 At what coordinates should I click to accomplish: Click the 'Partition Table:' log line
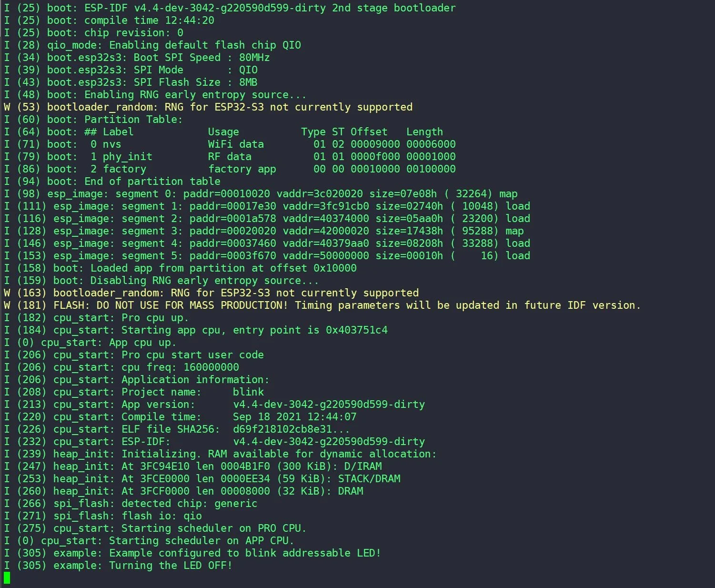tap(133, 120)
